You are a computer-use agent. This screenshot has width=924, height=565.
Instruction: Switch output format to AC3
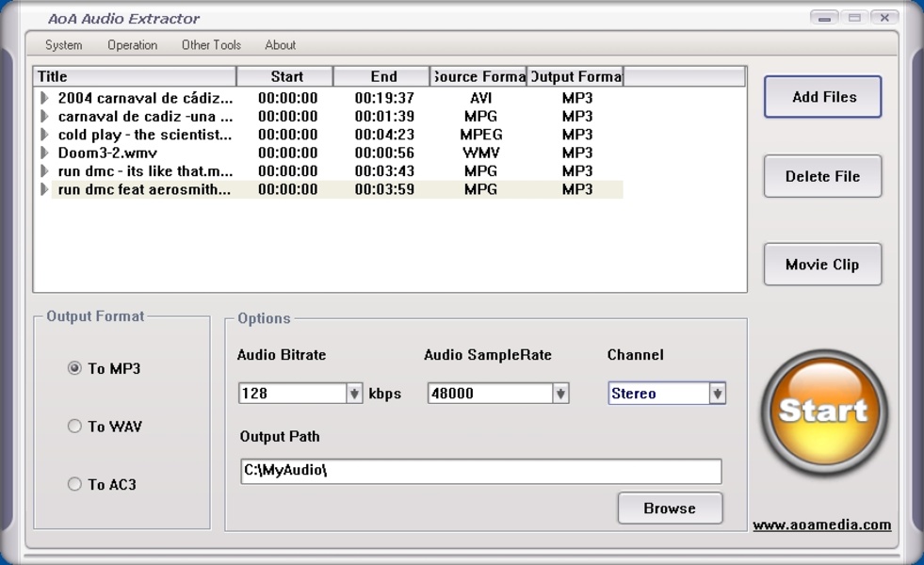[75, 484]
